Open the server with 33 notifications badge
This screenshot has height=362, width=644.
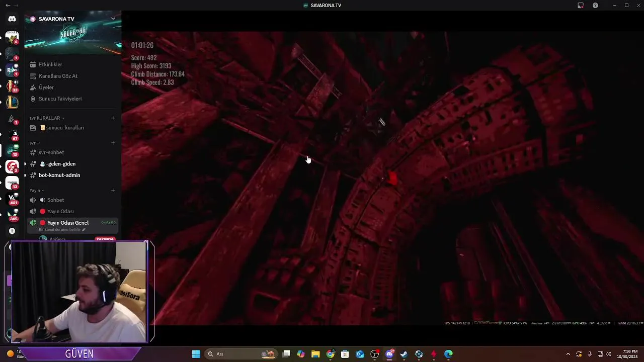click(12, 85)
